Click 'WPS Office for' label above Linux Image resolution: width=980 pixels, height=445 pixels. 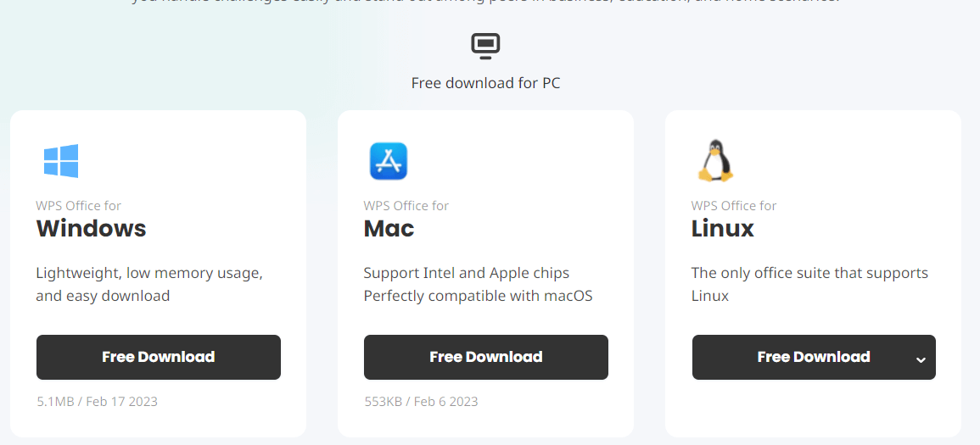pos(734,206)
